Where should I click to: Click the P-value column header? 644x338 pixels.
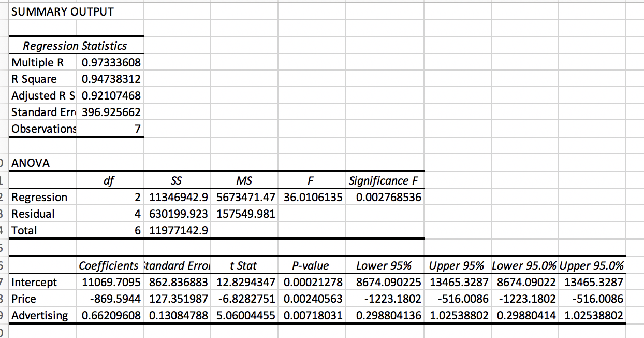[x=312, y=266]
